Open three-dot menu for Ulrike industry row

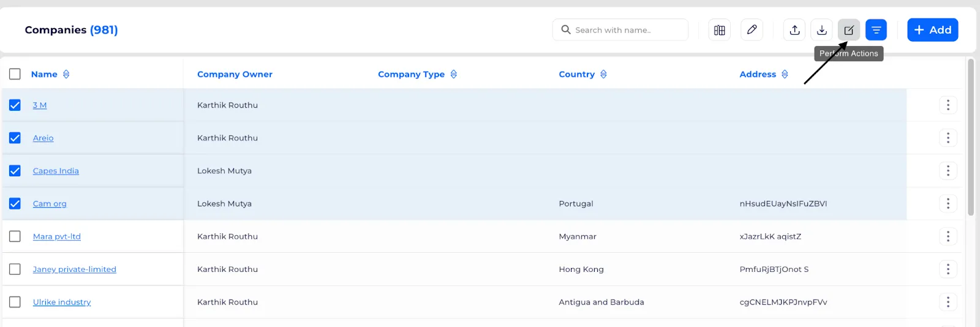pos(948,302)
